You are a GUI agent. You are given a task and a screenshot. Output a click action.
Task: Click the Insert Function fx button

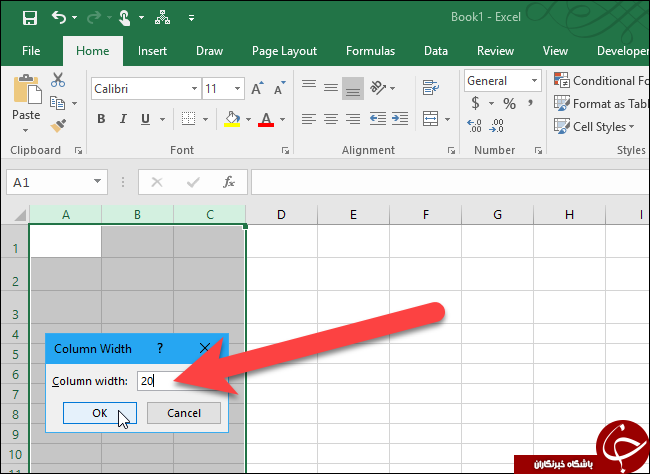point(228,182)
